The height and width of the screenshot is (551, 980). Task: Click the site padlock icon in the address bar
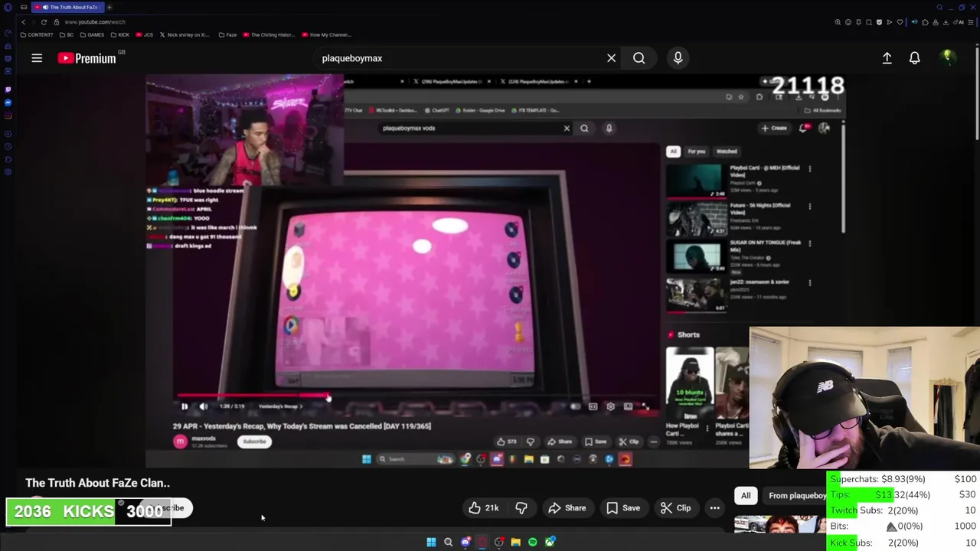(x=57, y=22)
